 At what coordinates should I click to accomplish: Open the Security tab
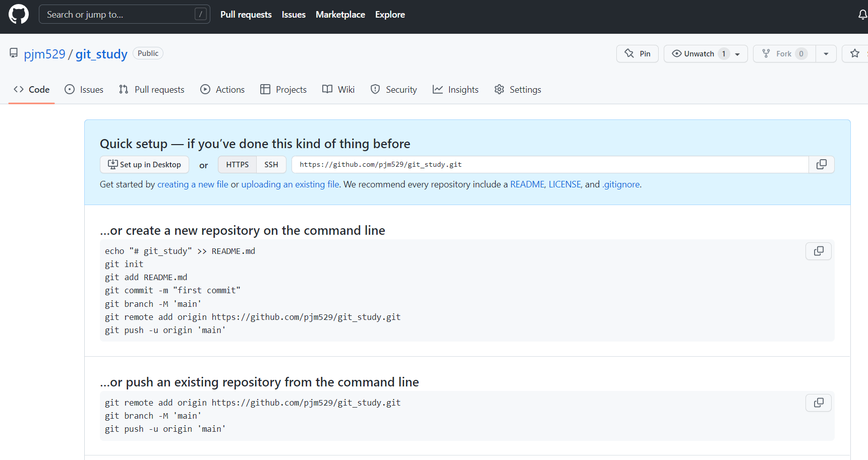point(394,89)
